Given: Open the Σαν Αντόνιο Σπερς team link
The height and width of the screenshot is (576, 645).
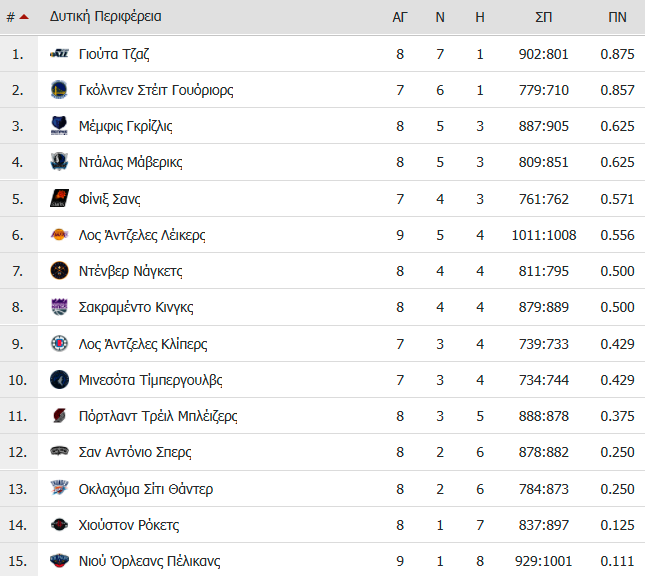Looking at the screenshot, I should 135,452.
